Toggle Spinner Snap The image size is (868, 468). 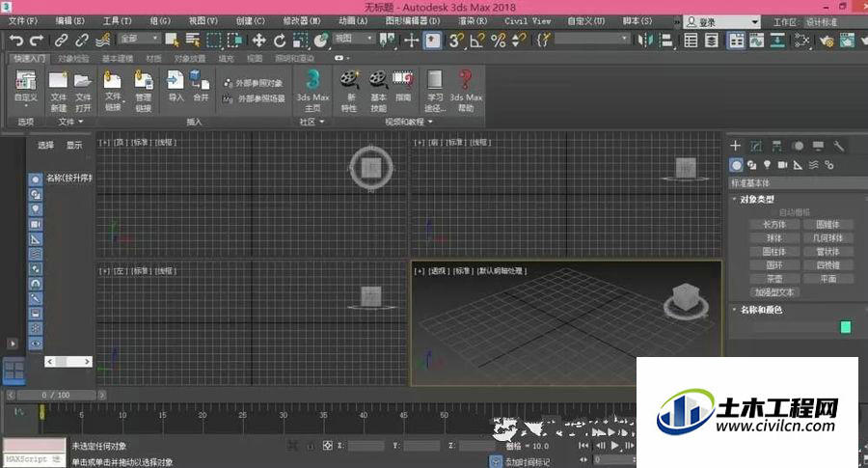pos(519,41)
